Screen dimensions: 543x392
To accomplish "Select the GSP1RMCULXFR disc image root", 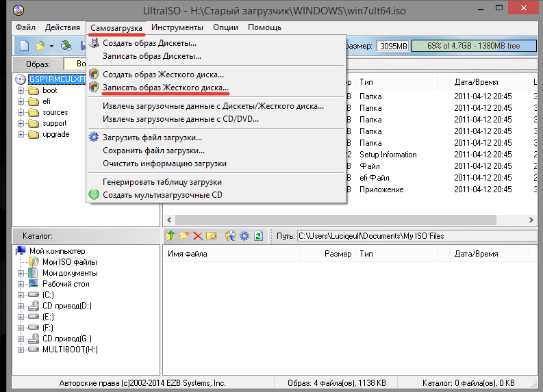I will [x=56, y=79].
